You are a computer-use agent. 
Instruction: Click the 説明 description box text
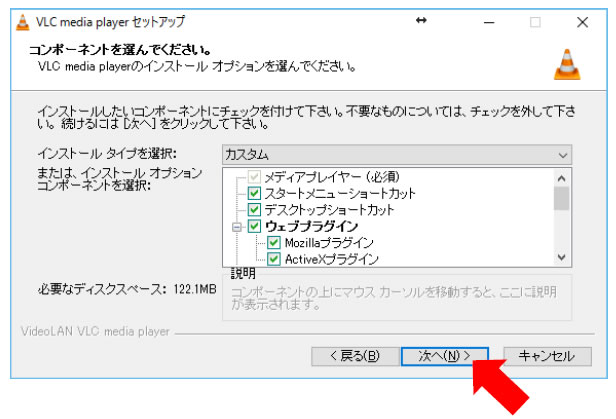394,298
